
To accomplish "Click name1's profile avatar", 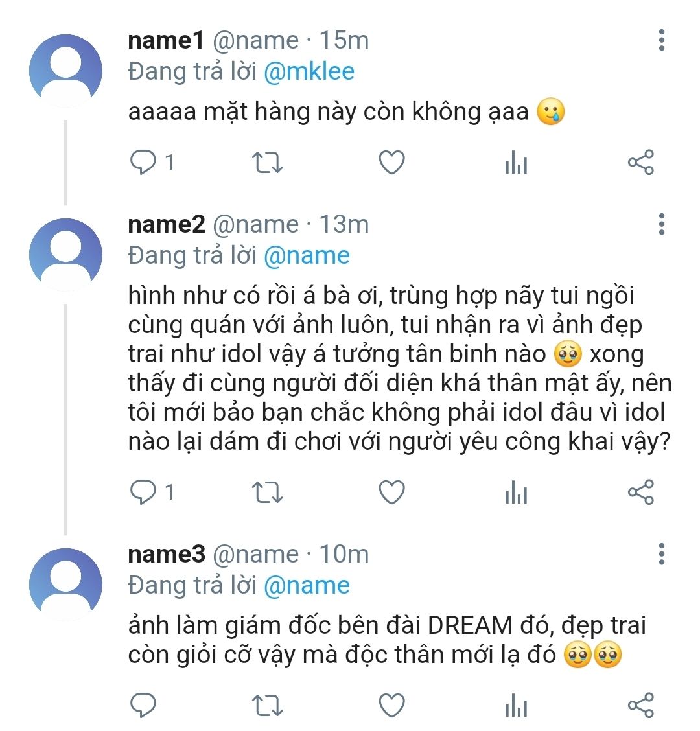I will pos(65,70).
